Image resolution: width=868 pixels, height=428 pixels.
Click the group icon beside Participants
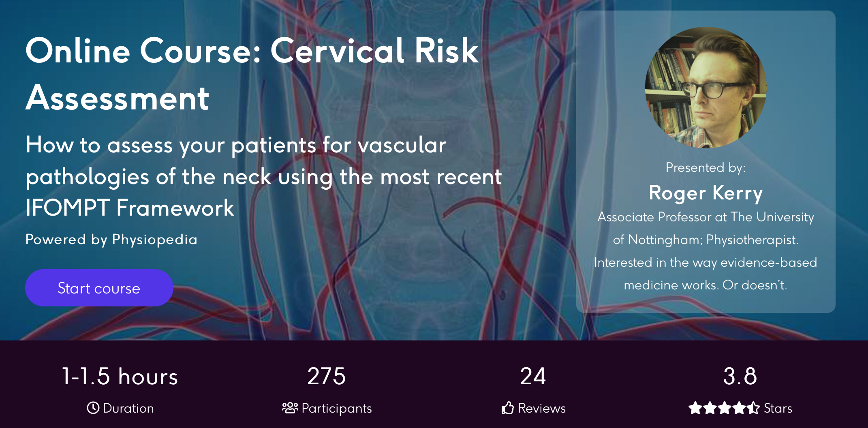tap(290, 408)
